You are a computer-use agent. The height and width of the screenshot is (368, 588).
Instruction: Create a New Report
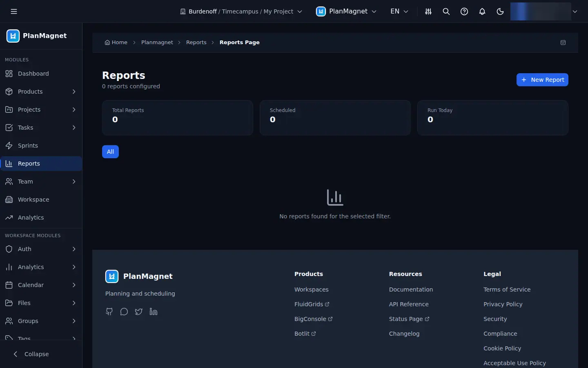[x=542, y=80]
